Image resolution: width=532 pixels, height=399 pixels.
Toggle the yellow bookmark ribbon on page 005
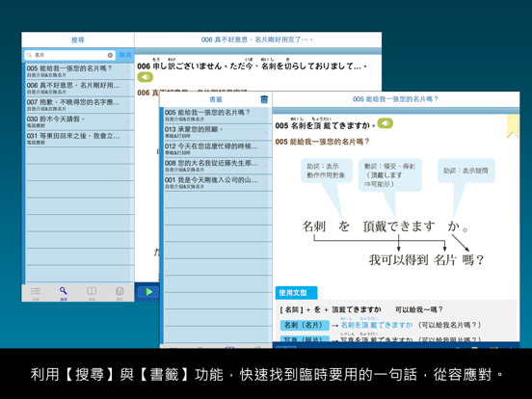(513, 126)
